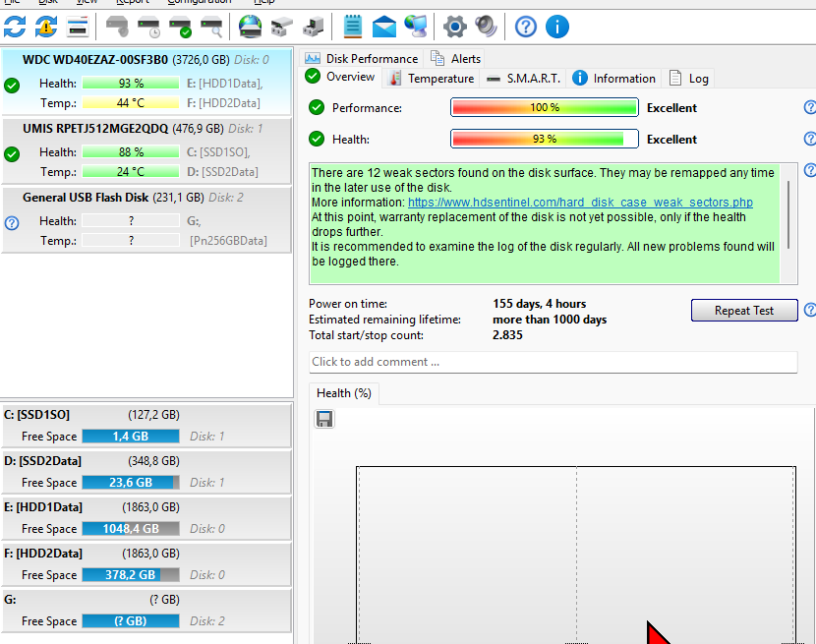
Task: Click the Performance 100 % gradient bar
Action: click(545, 107)
